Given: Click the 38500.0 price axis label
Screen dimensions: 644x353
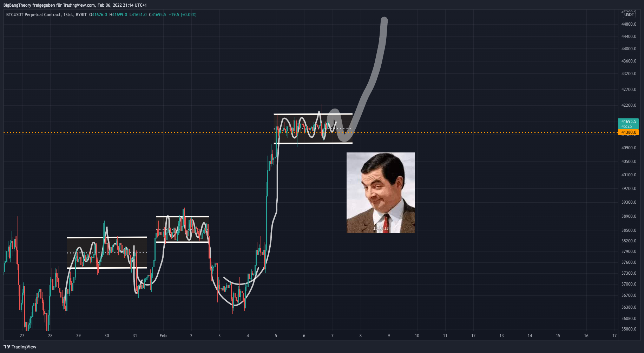Looking at the screenshot, I should tap(629, 230).
